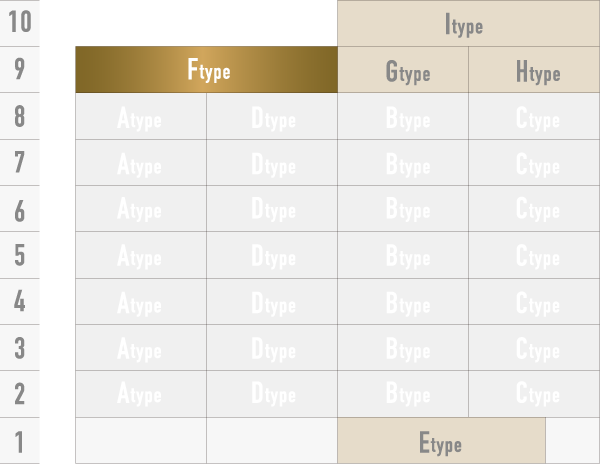Click the Itype unit on floor 10
This screenshot has width=600, height=464.
click(468, 24)
